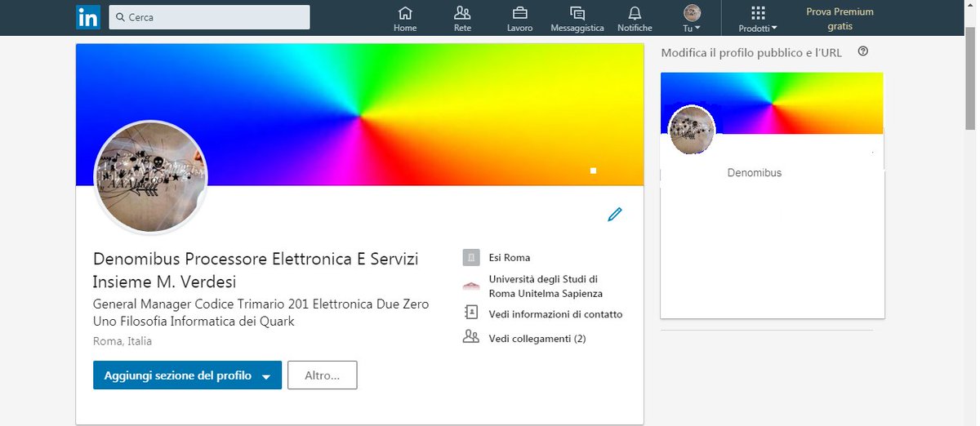
Task: Open the Esi Roma link
Action: coord(510,258)
